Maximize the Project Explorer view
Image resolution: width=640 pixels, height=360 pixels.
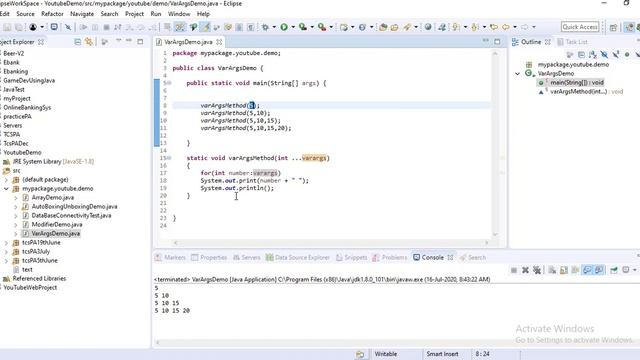(140, 42)
